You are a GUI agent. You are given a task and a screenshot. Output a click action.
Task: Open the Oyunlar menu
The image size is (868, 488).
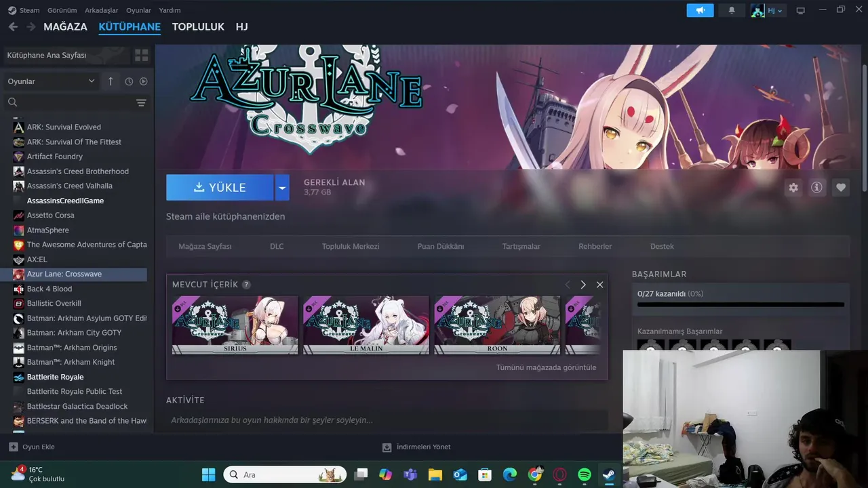(138, 10)
